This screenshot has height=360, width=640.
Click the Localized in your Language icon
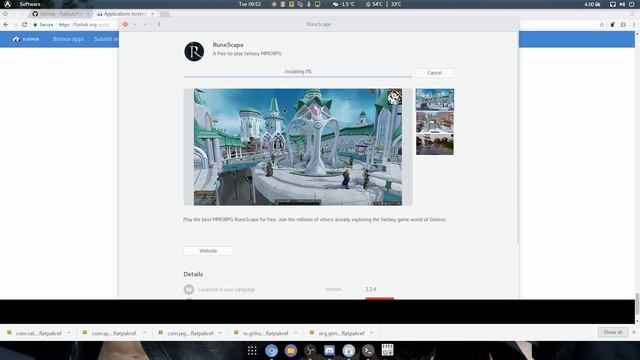189,289
